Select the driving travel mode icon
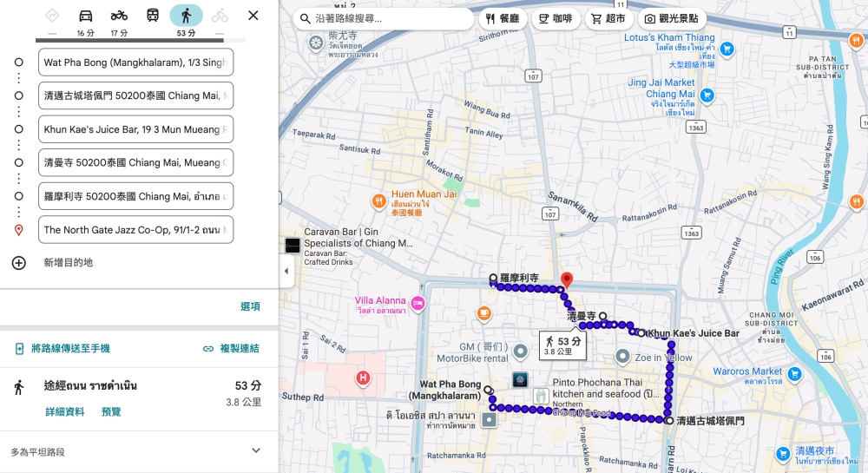The height and width of the screenshot is (473, 868). point(85,16)
